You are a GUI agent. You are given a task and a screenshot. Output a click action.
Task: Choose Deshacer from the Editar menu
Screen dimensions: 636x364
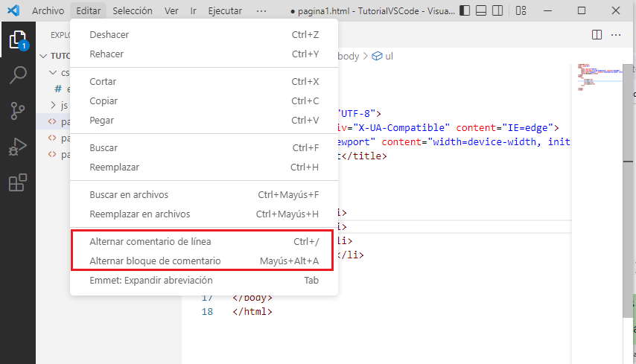[204, 35]
